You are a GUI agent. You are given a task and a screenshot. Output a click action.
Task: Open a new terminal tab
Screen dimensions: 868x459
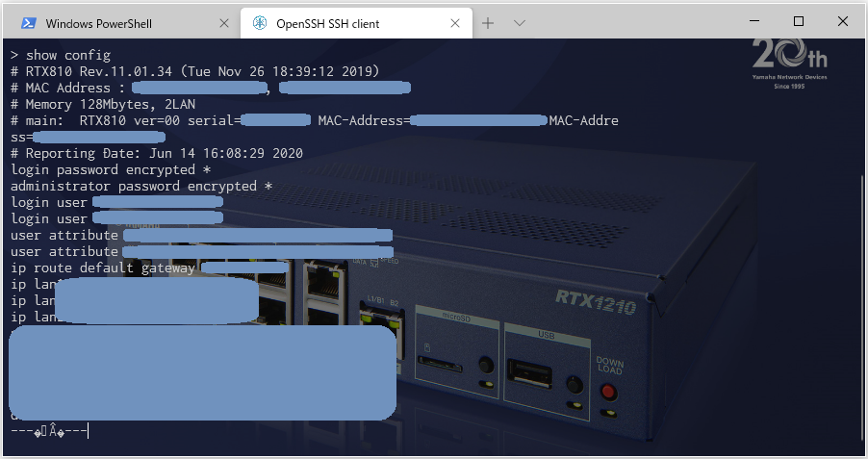point(488,23)
